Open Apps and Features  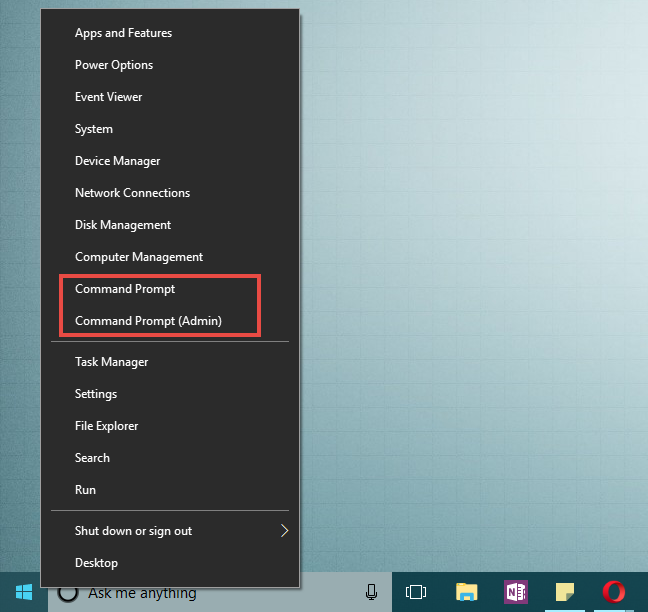tap(123, 33)
